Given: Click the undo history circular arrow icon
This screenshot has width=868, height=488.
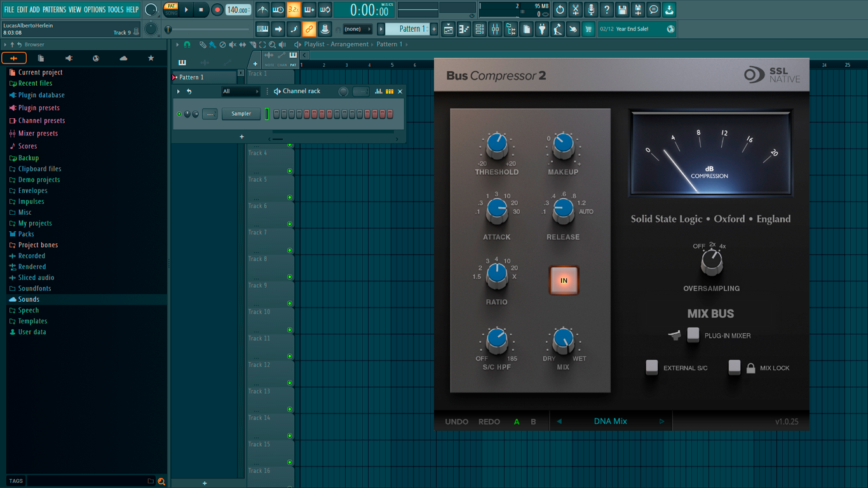Looking at the screenshot, I should coord(560,10).
